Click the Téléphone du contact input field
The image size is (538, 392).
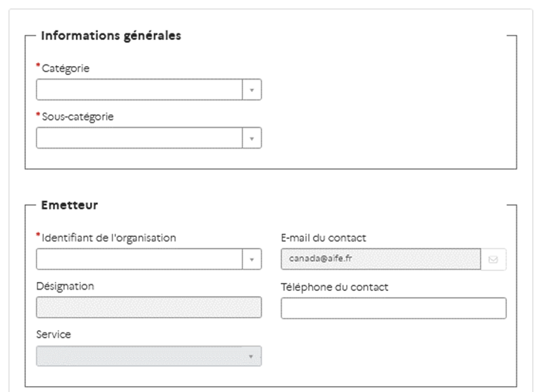(x=393, y=308)
